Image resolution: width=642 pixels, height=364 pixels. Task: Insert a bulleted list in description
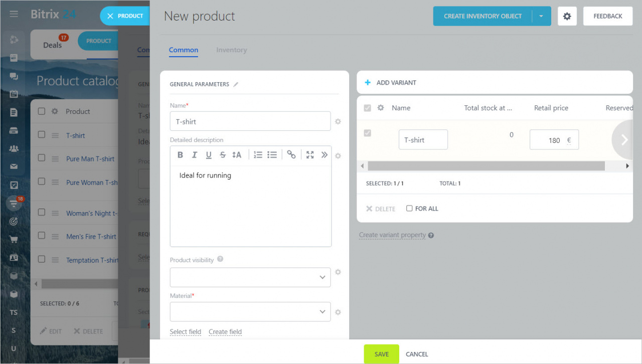pyautogui.click(x=272, y=155)
